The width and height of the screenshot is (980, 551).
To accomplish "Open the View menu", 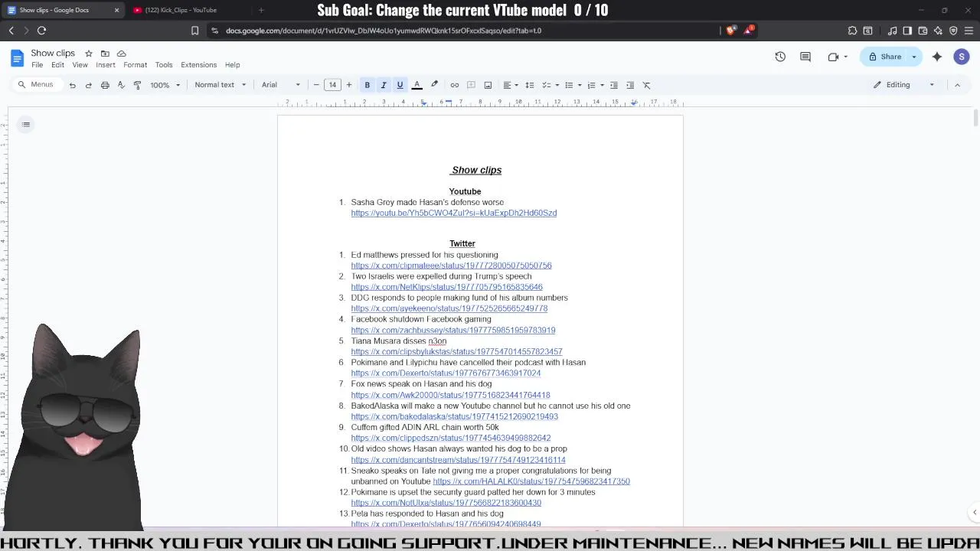I will point(80,65).
